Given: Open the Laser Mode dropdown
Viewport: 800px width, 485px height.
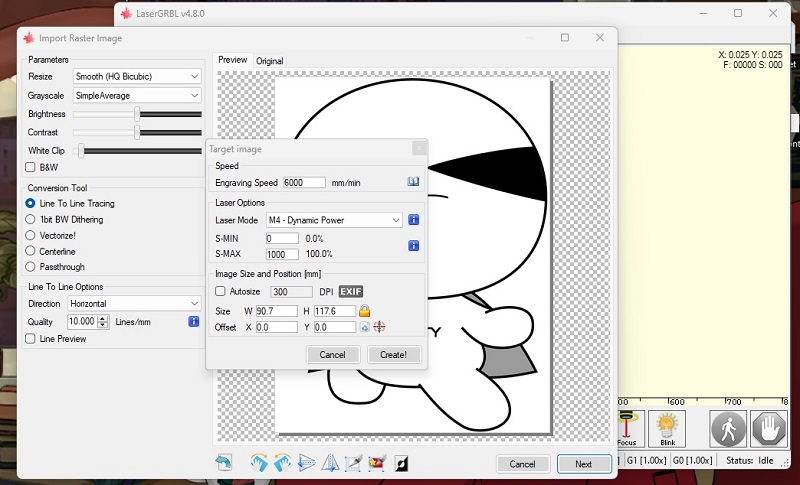Looking at the screenshot, I should pos(334,220).
